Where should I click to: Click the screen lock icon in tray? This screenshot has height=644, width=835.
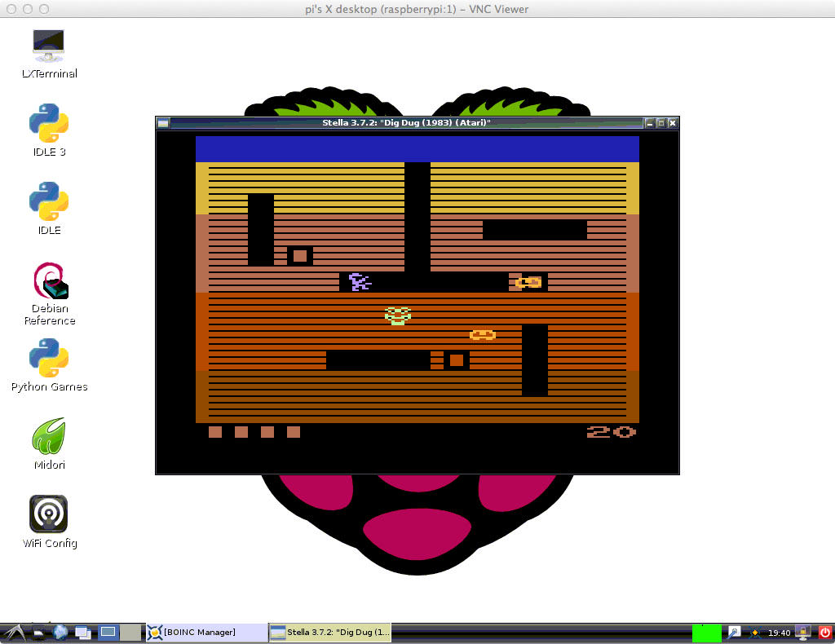(x=803, y=633)
